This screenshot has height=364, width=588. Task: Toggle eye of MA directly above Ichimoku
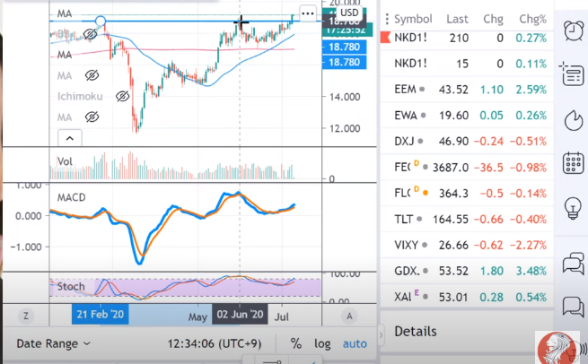click(x=92, y=75)
